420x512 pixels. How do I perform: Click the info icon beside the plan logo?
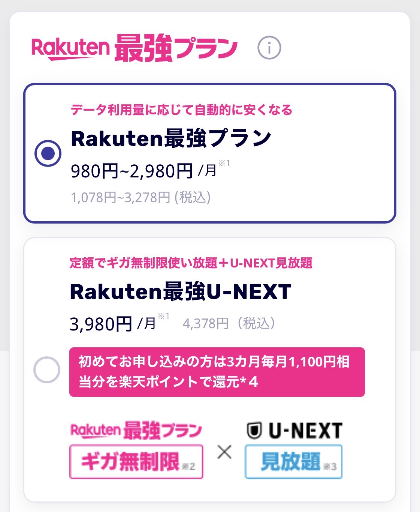[269, 48]
